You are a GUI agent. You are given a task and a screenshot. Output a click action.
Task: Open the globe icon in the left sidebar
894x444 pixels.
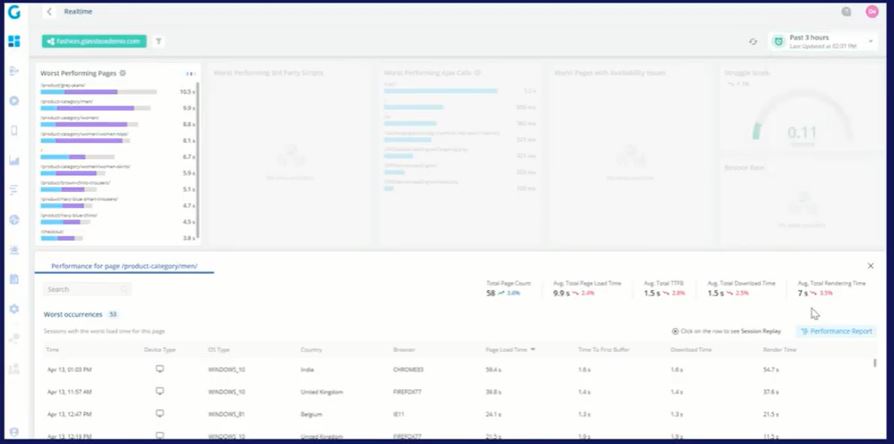[x=14, y=220]
